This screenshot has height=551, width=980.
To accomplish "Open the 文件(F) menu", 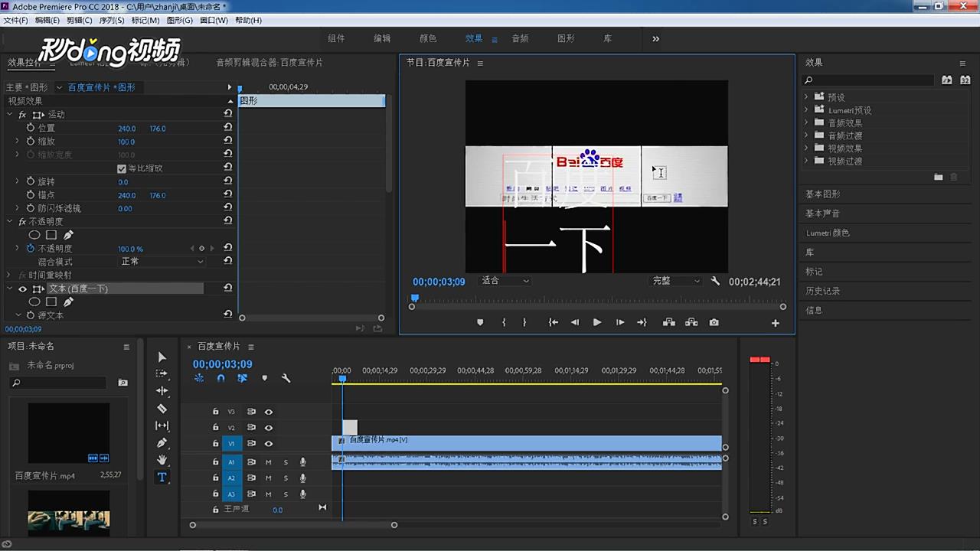I will 16,20.
